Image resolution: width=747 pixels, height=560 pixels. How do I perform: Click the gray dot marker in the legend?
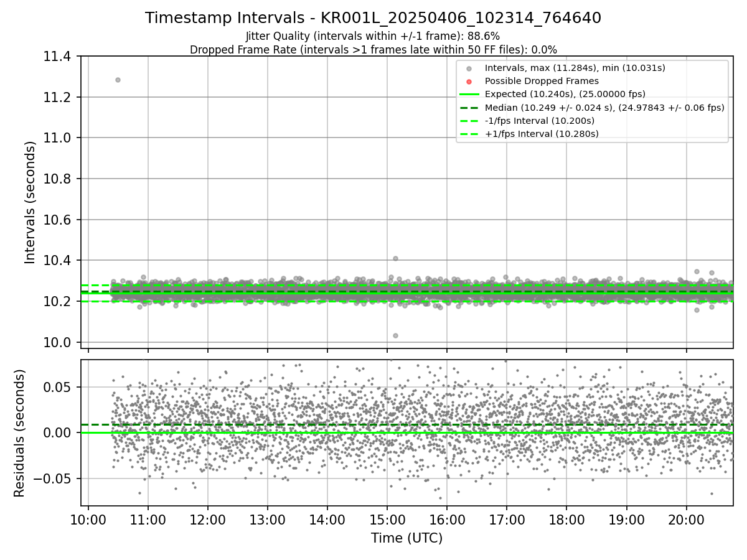point(469,68)
